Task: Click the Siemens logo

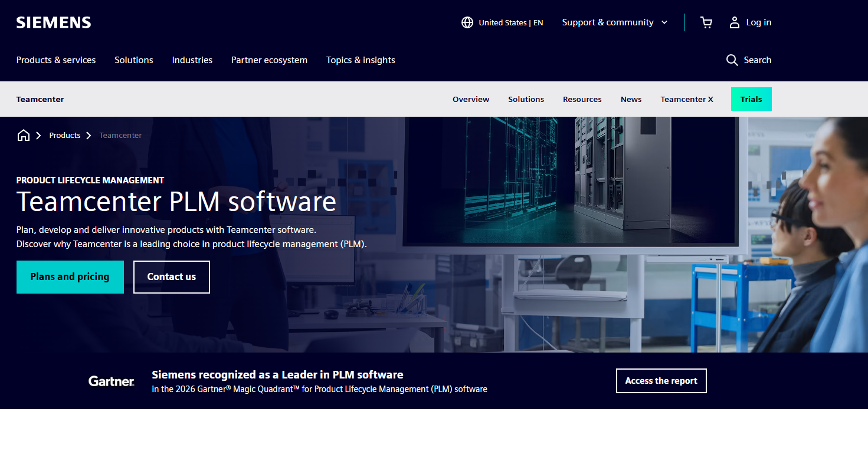Action: click(x=54, y=22)
